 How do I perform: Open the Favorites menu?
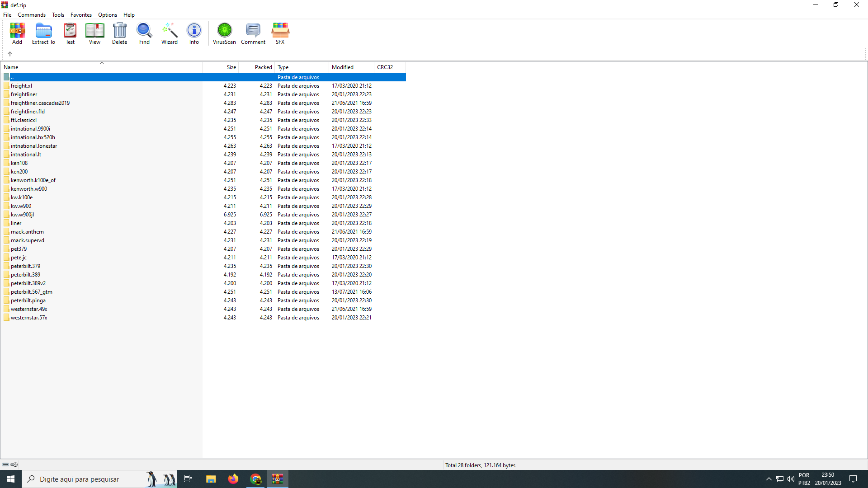(81, 15)
